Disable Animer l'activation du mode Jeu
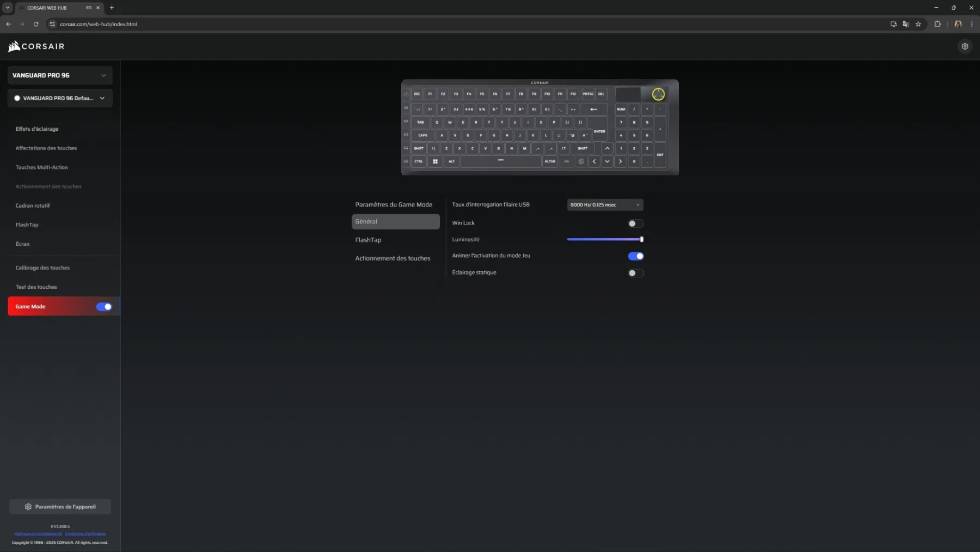 tap(635, 256)
